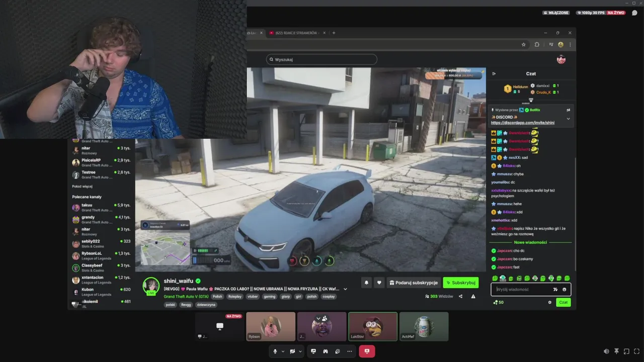Click the share icon beside viewer count

tap(460, 297)
